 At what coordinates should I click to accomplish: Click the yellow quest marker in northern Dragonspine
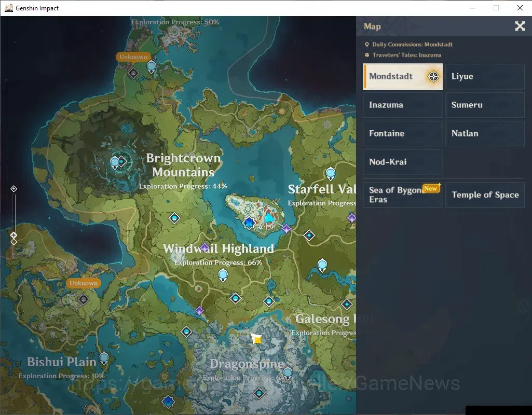point(256,339)
